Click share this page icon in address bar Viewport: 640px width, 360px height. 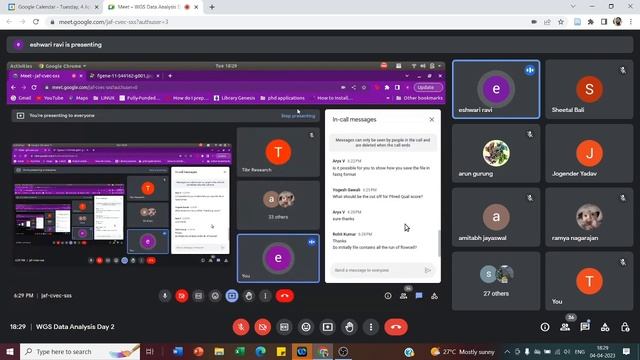(547, 22)
